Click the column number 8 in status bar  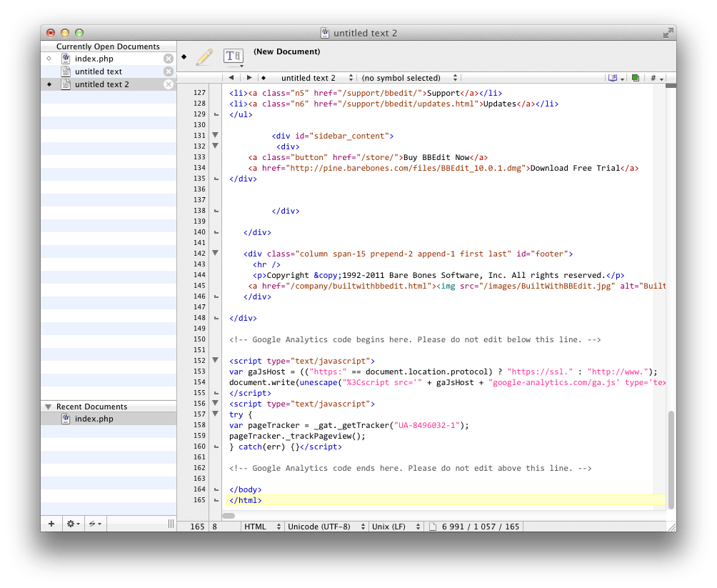214,527
